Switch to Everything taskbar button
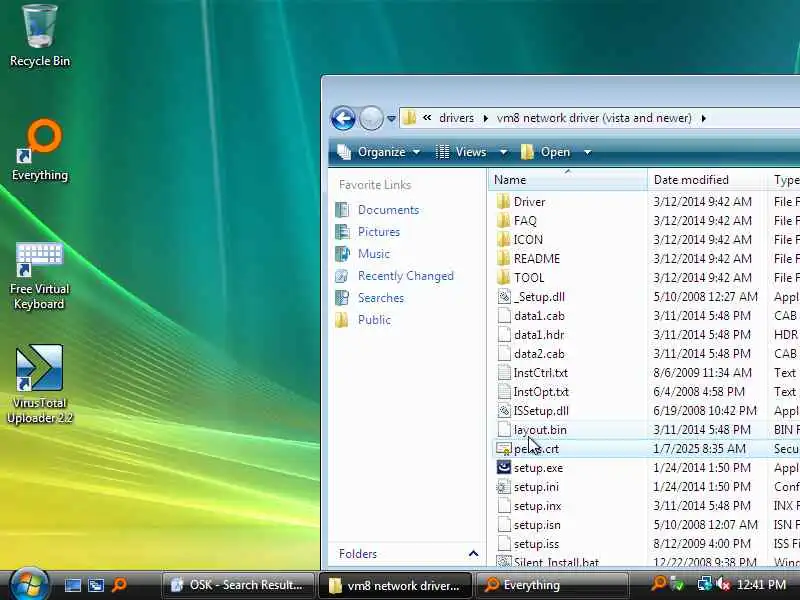The height and width of the screenshot is (600, 800). pyautogui.click(x=551, y=585)
